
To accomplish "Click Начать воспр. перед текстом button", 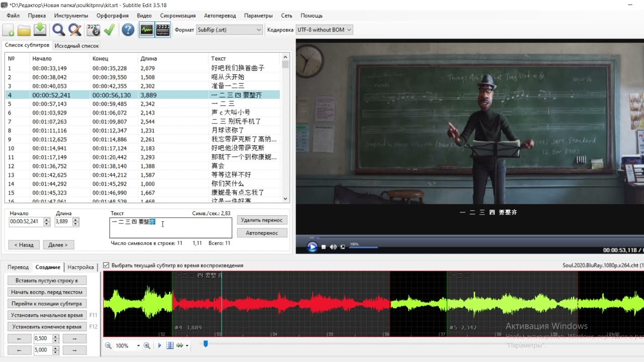I will pos(46,292).
